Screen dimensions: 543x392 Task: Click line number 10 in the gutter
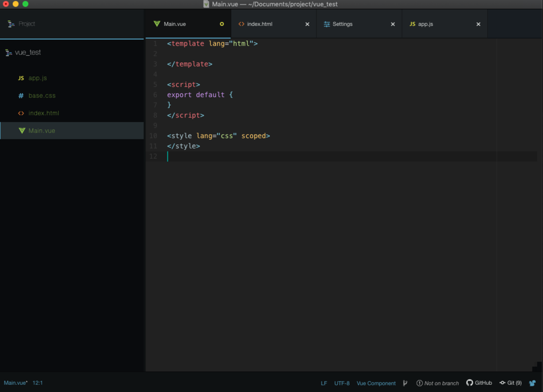click(153, 135)
